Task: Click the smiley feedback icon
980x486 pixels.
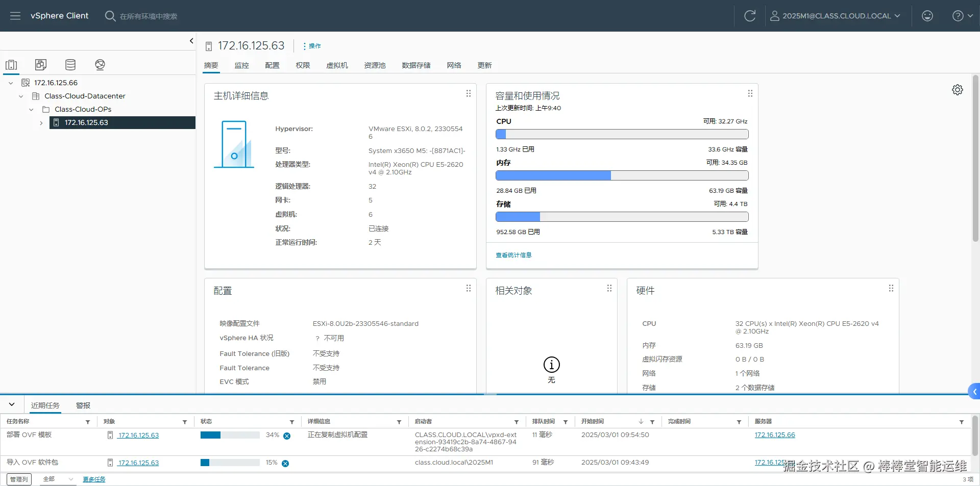Action: tap(927, 16)
